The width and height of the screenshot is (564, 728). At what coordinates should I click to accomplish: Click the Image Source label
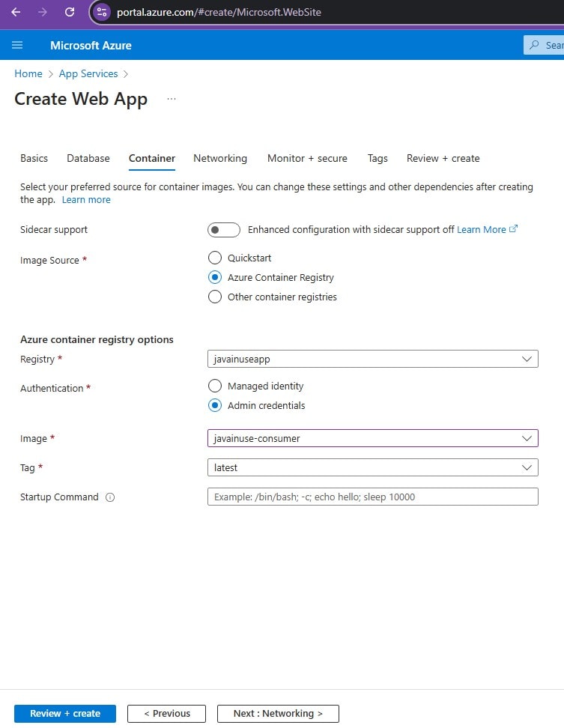click(49, 261)
